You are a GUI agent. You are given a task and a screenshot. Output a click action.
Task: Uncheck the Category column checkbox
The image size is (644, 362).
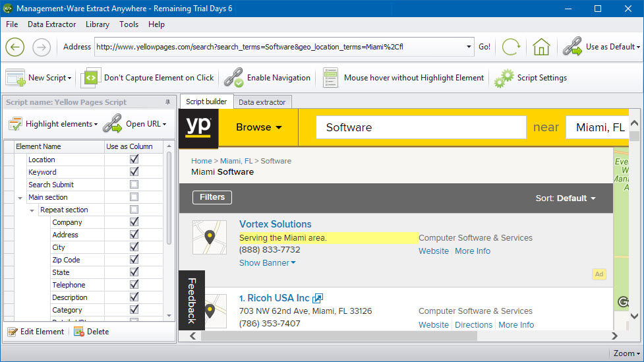click(134, 310)
